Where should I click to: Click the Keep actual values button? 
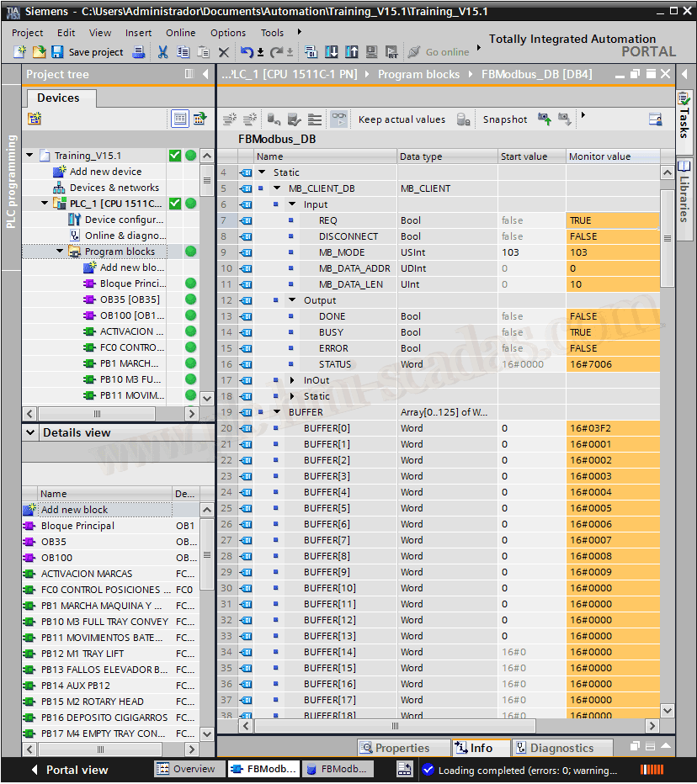coord(402,119)
